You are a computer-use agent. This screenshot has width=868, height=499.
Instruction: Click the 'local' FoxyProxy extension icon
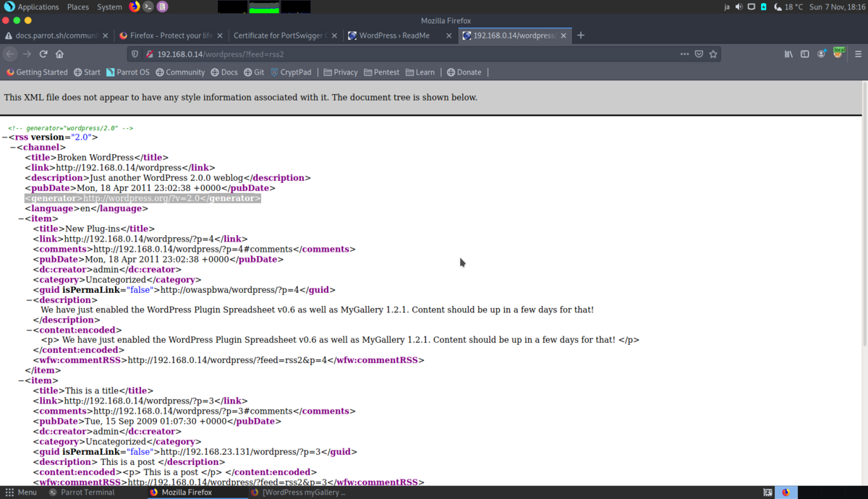838,53
